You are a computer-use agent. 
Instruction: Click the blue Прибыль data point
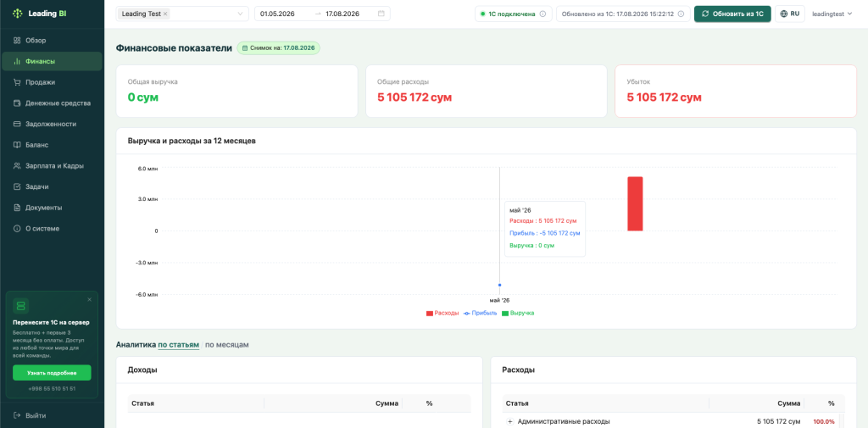point(500,285)
